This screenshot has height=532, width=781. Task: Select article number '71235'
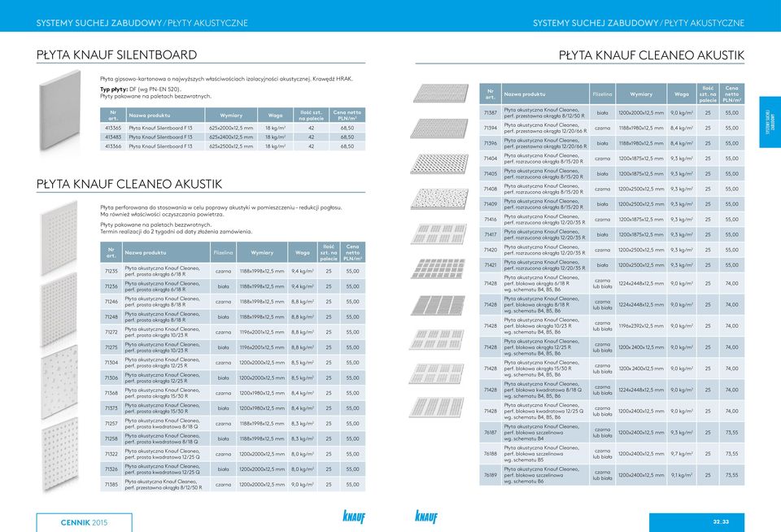(111, 272)
